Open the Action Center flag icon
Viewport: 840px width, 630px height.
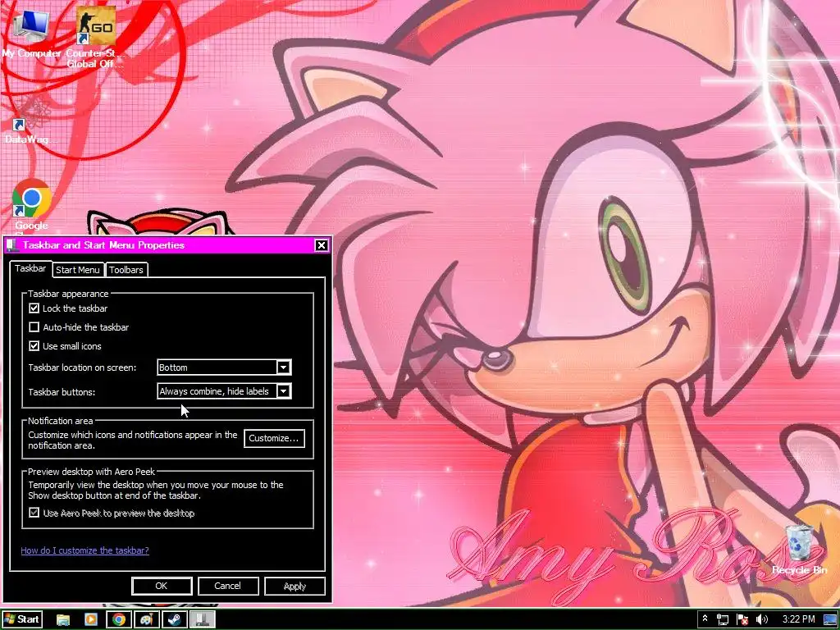742,620
